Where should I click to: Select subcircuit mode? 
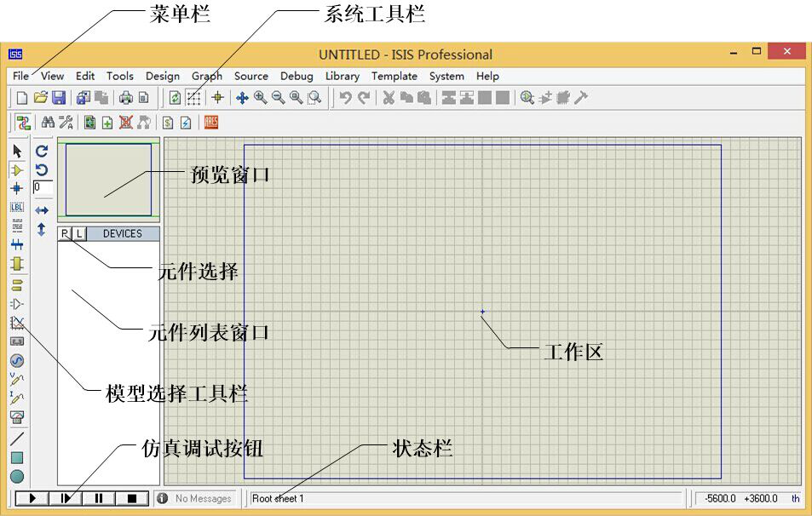point(17,263)
